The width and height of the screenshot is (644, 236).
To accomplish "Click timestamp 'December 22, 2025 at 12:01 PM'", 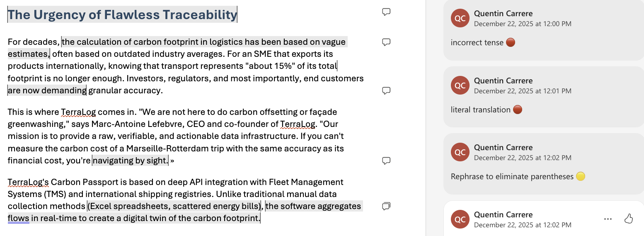I will 523,91.
